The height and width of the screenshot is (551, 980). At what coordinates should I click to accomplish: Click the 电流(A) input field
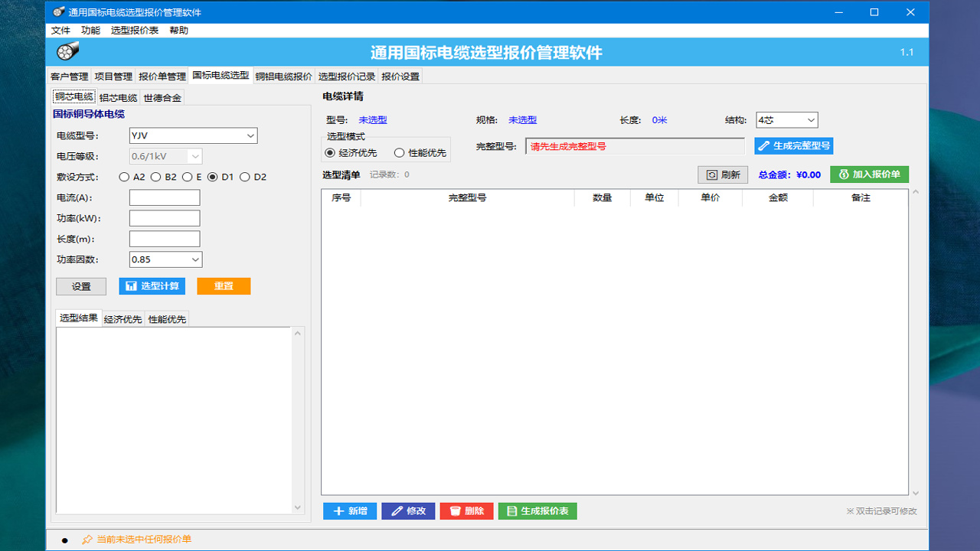[165, 197]
